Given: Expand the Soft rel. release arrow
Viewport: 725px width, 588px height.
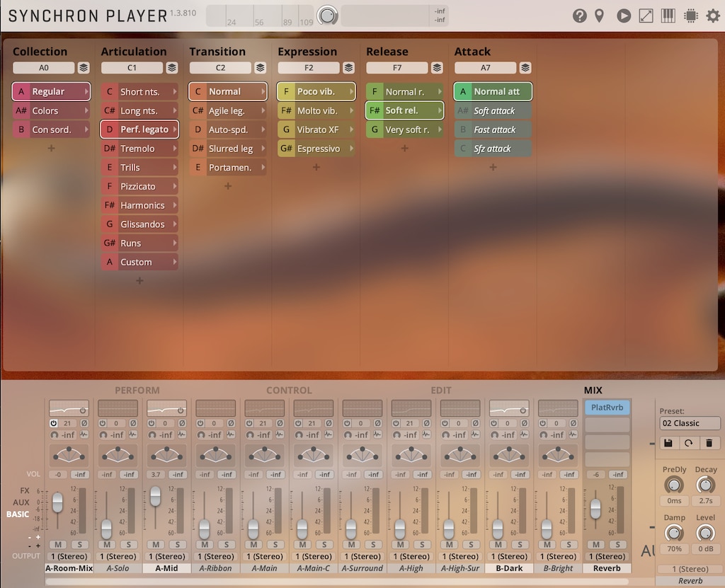Looking at the screenshot, I should click(440, 110).
